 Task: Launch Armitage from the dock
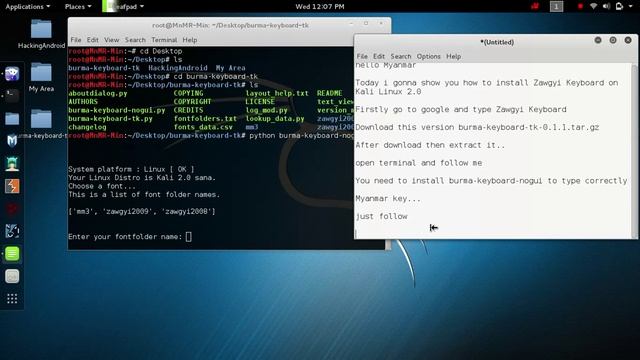12,164
